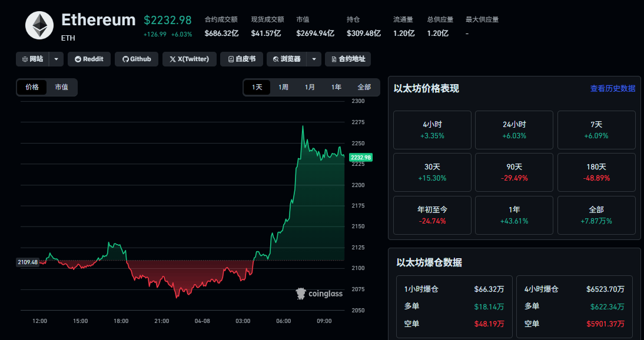644x340 pixels.
Task: Open the 查看历史数据 history link
Action: click(612, 88)
